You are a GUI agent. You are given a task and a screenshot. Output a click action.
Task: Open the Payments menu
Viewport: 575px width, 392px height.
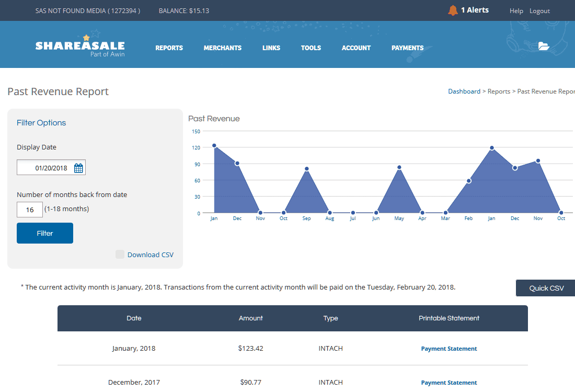[x=407, y=48]
